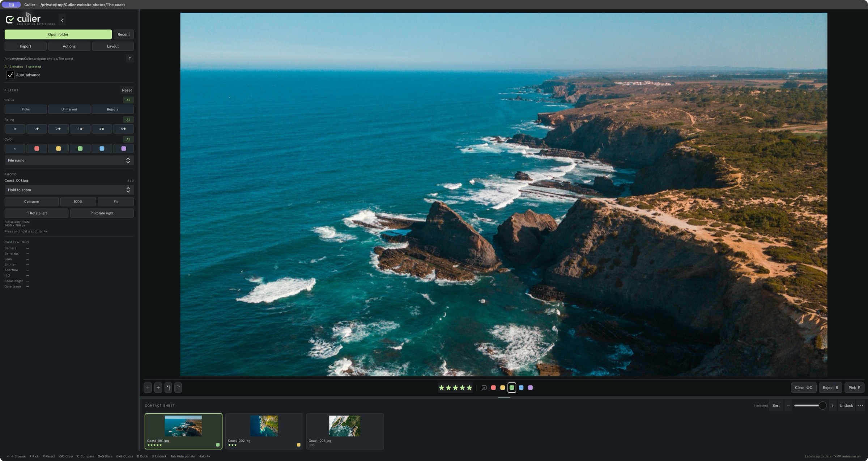Screen dimensions: 868x461
Task: Toggle the 0 rating filter
Action: [15, 129]
